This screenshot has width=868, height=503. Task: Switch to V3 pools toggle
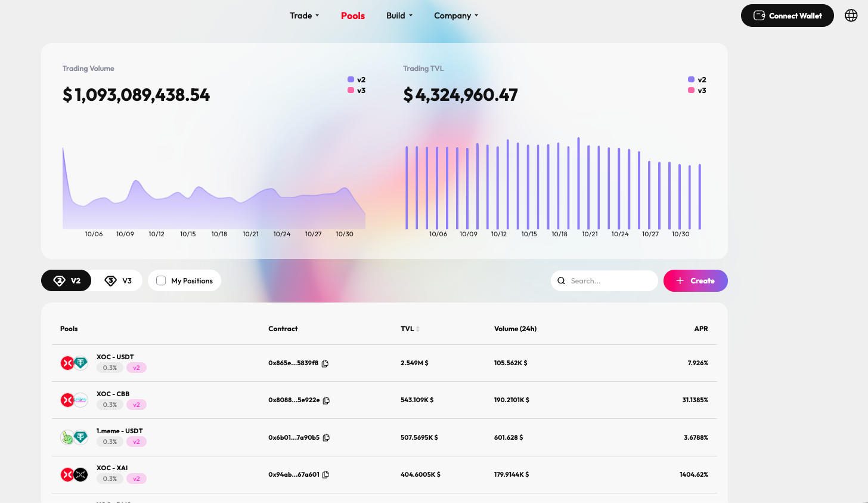click(118, 280)
